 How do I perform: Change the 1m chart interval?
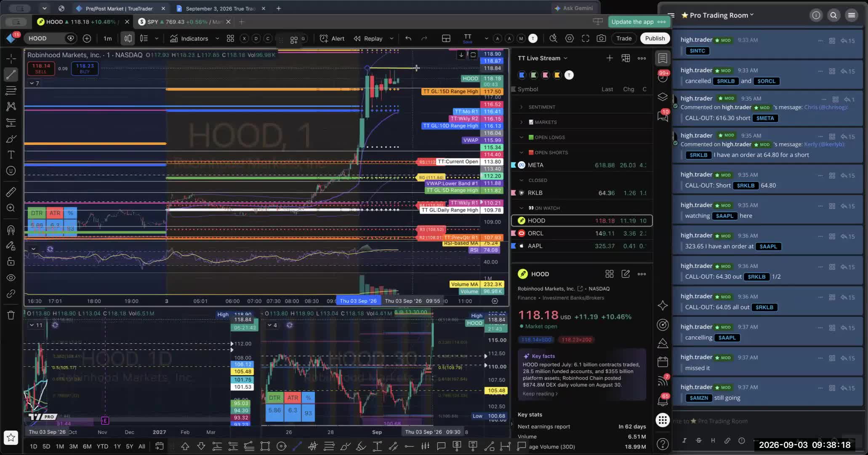point(108,38)
